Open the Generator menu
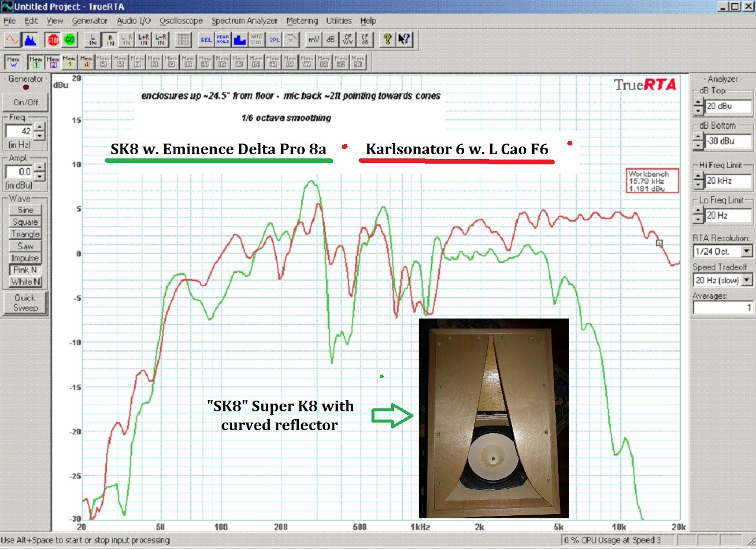 coord(90,21)
